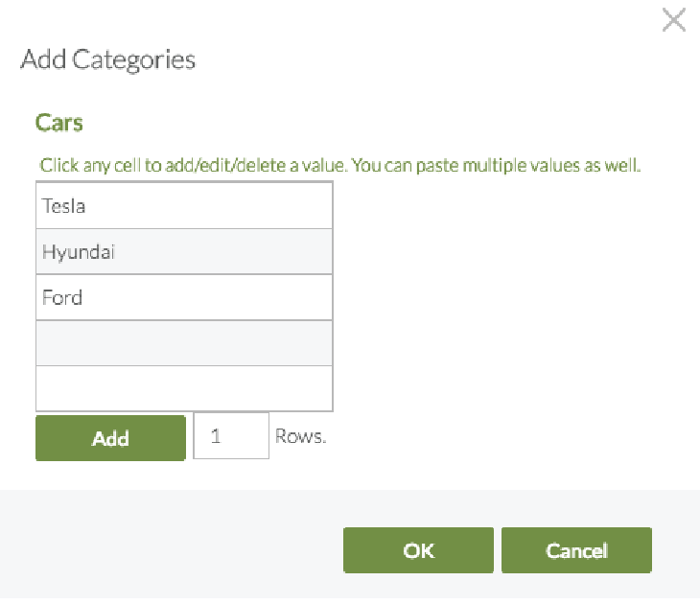Screen dimensions: 700x604
Task: Click the instruction text about pasting values
Action: (x=339, y=165)
